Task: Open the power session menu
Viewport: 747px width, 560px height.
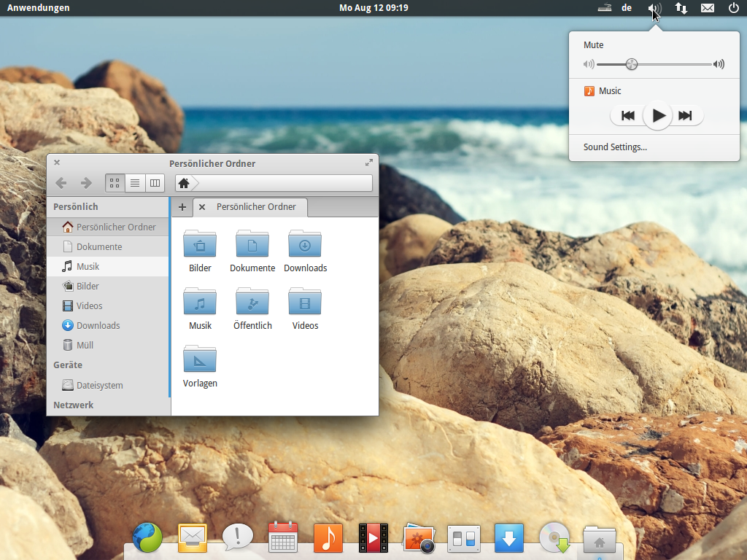Action: (x=733, y=8)
